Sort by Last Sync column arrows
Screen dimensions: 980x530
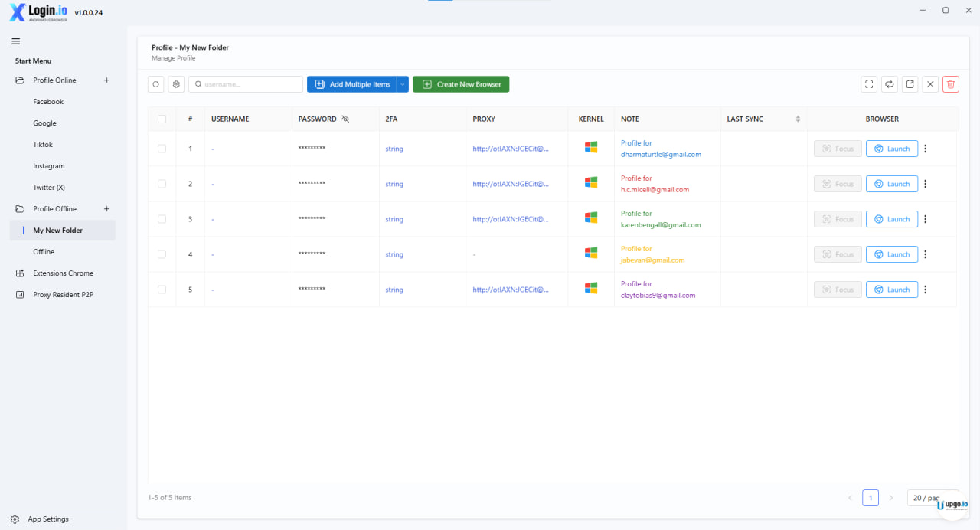798,119
